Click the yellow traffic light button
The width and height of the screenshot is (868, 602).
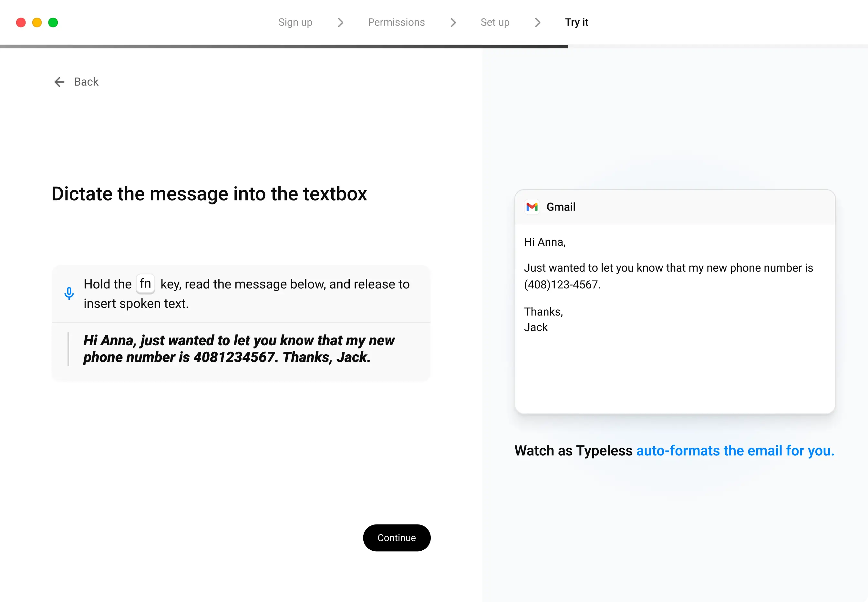[x=37, y=22]
